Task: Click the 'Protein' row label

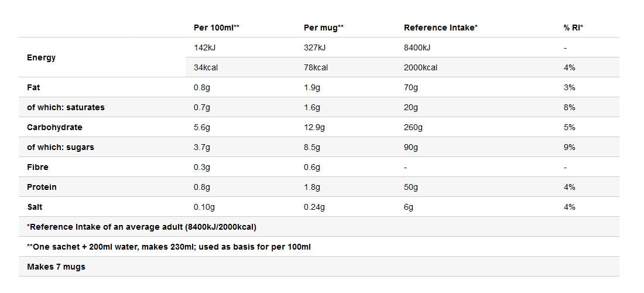Action: pyautogui.click(x=42, y=187)
